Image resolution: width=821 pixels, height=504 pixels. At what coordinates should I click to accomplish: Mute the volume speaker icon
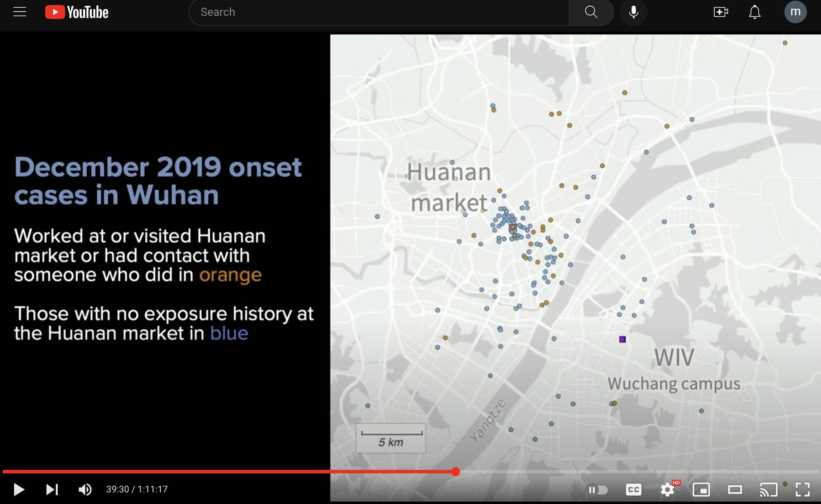click(85, 489)
